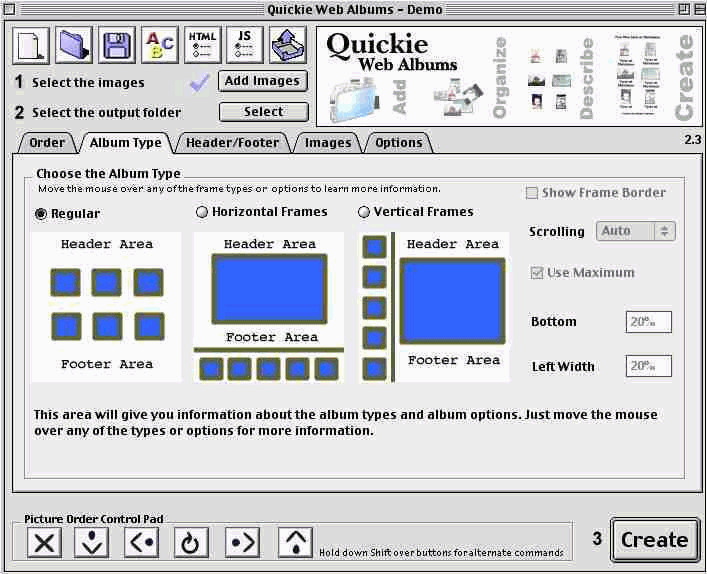Switch to the Order tab
The width and height of the screenshot is (707, 574).
47,143
